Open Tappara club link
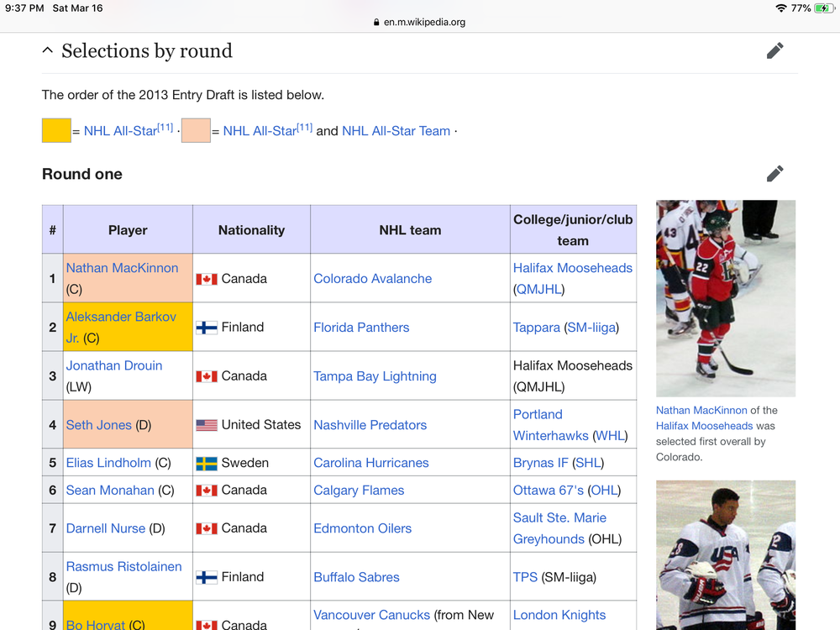840x630 pixels. pos(536,328)
